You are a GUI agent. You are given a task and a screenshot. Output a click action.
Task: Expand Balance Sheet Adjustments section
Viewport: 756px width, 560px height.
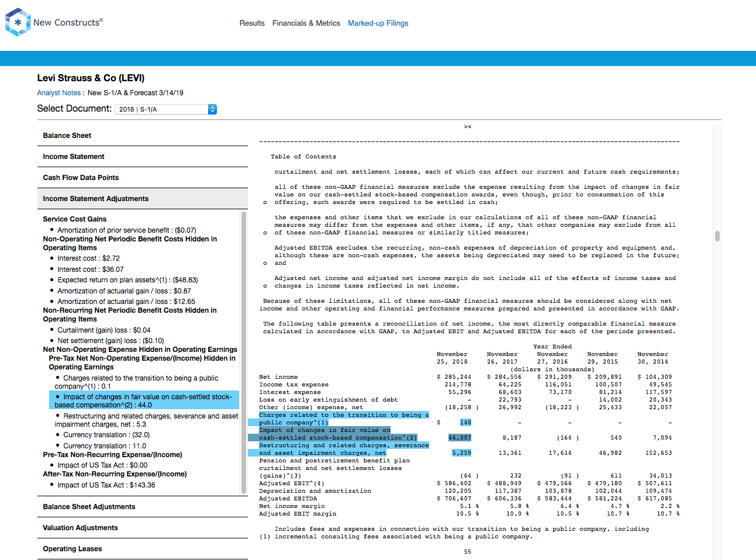pos(143,507)
